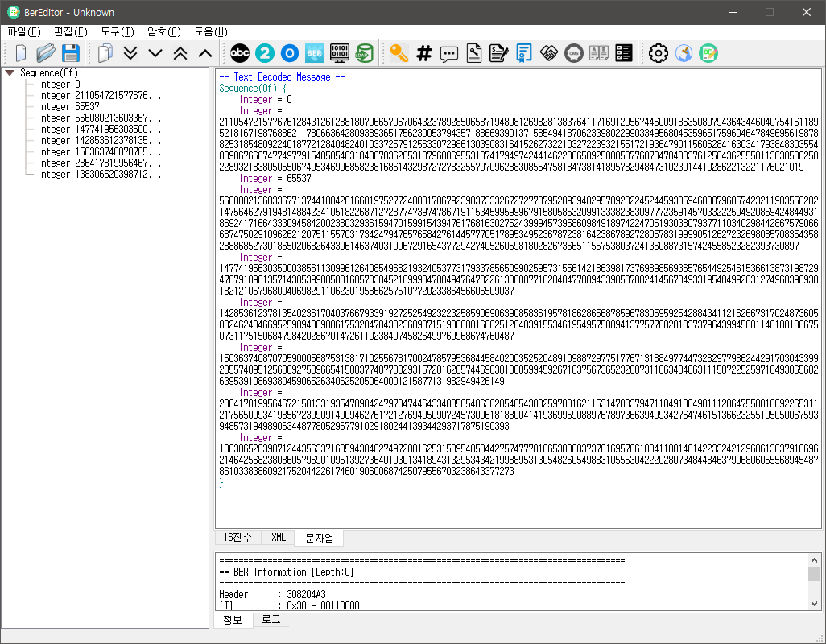This screenshot has width=826, height=644.
Task: Click the 'Sequence(Of) {' line in decoded text
Action: coord(253,89)
